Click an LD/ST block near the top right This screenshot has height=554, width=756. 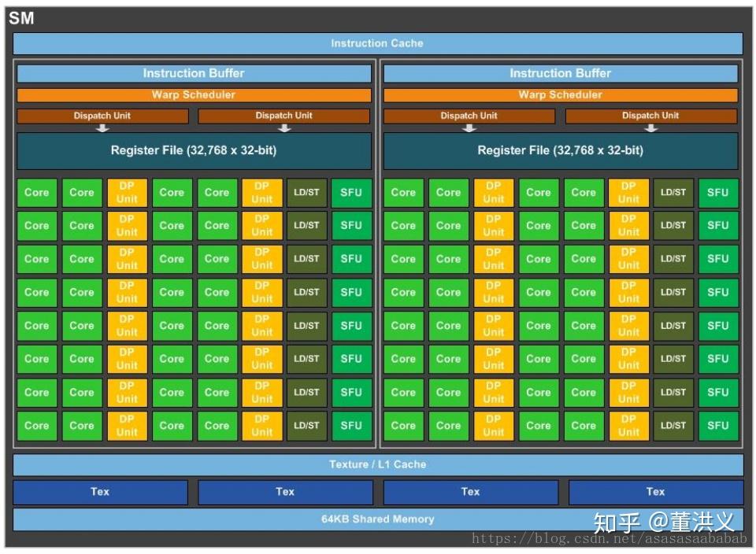point(673,192)
